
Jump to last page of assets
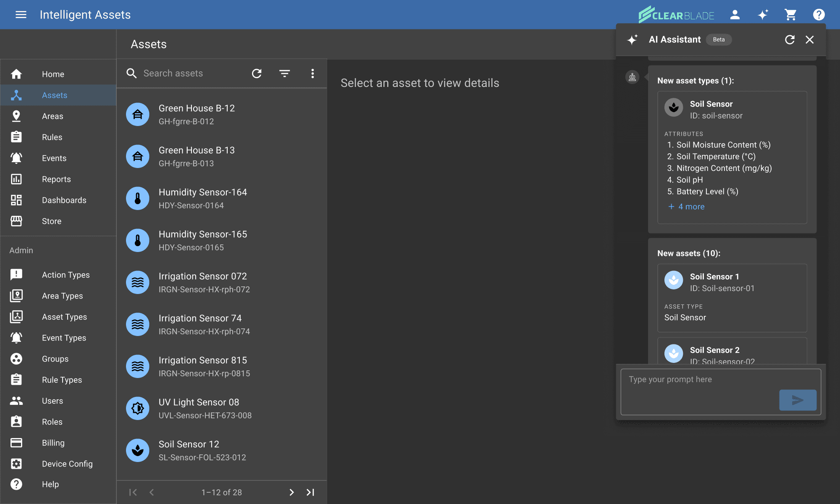coord(310,492)
